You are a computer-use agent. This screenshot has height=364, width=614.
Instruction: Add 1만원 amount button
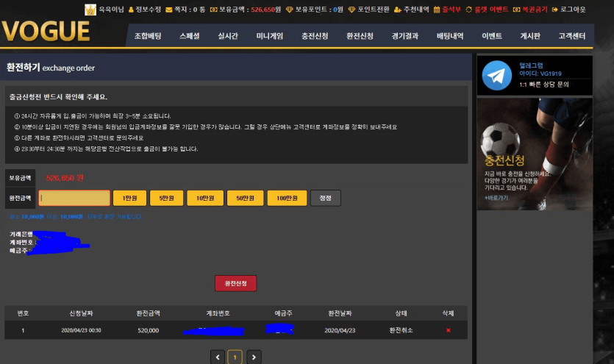tap(129, 198)
